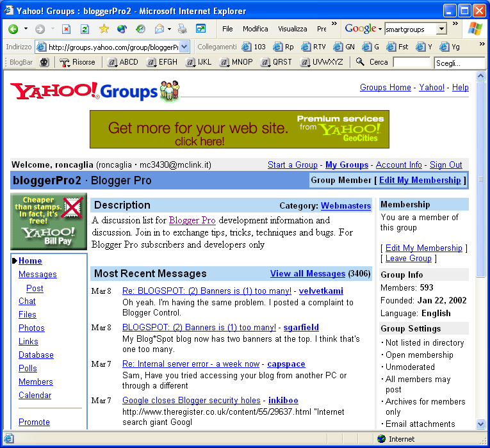Open the ABCD BlogBar entry

click(122, 62)
